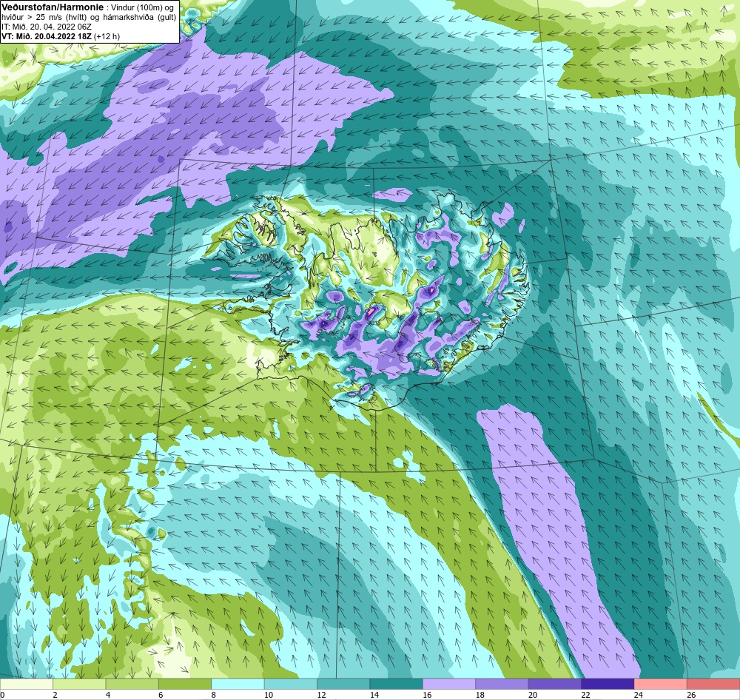Choose the purple 18–20 m/s legend swatch
Image resolution: width=740 pixels, height=700 pixels.
[502, 684]
